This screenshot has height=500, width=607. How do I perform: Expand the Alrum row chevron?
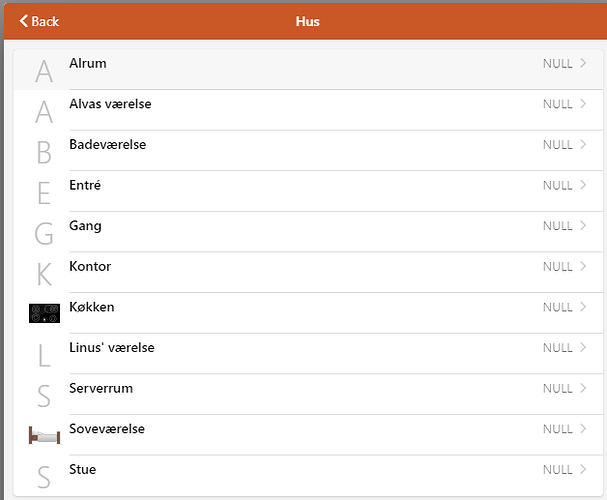point(583,64)
